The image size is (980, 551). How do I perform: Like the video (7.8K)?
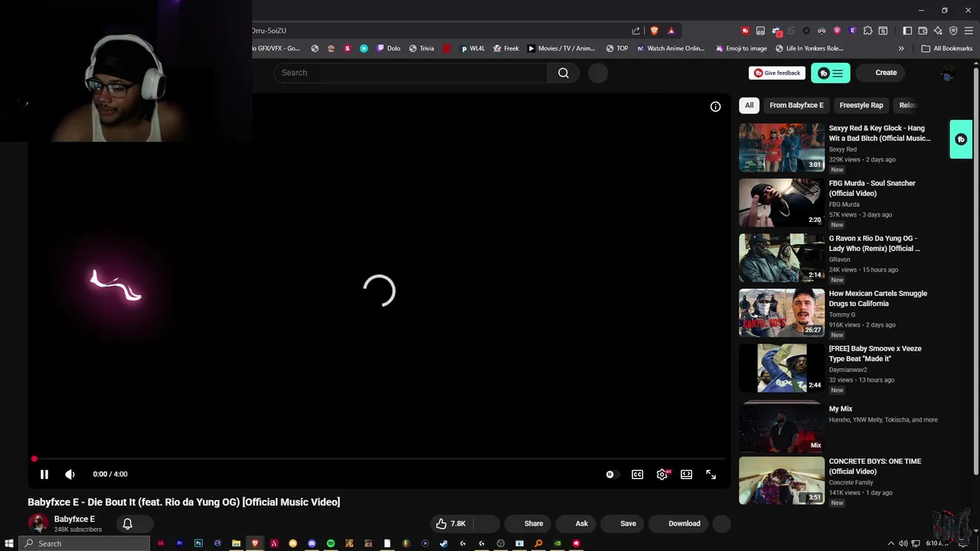[x=451, y=523]
